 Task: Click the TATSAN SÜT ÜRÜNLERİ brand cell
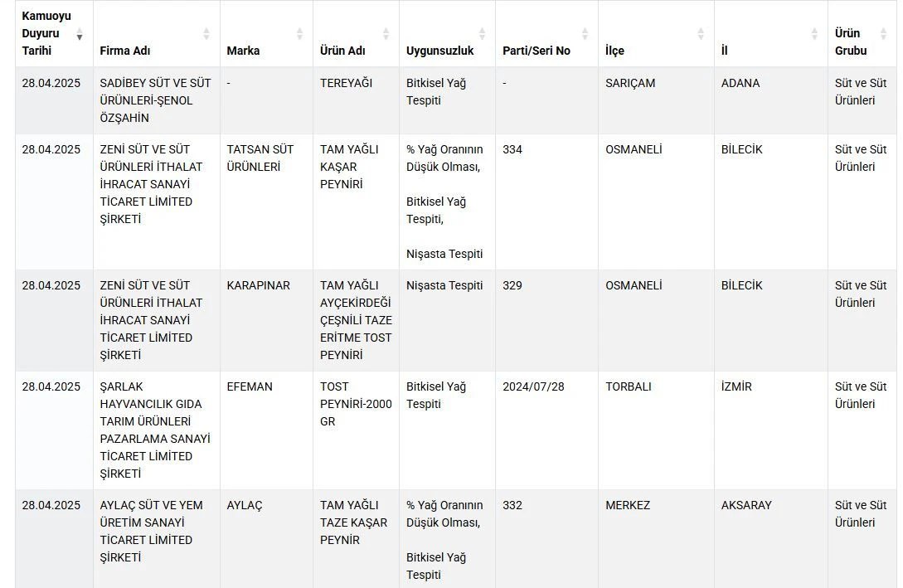(260, 158)
